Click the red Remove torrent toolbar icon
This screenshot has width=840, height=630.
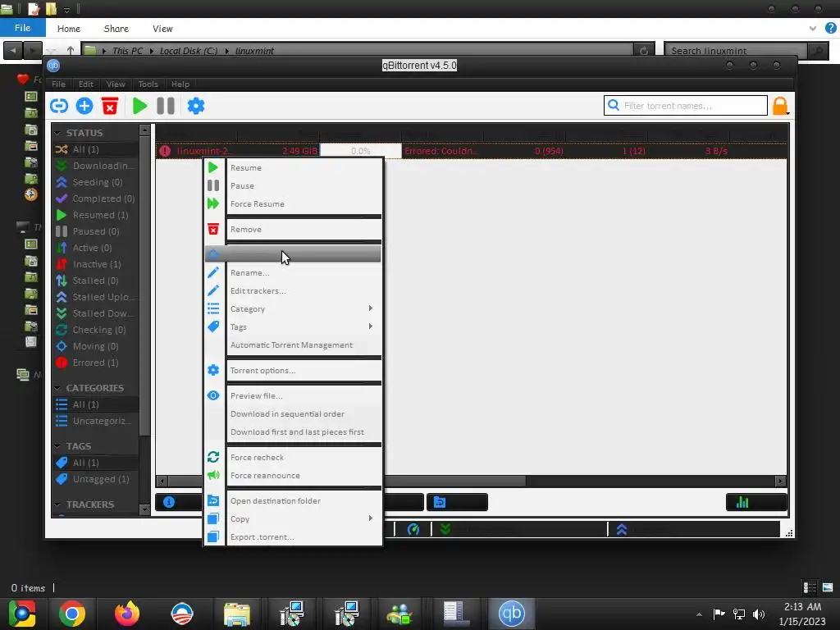coord(110,106)
